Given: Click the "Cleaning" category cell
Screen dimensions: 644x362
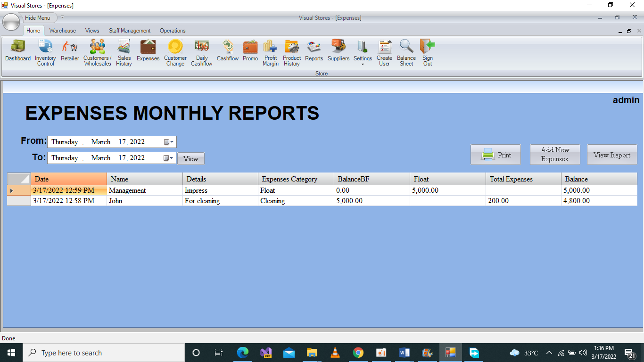Looking at the screenshot, I should point(296,201).
